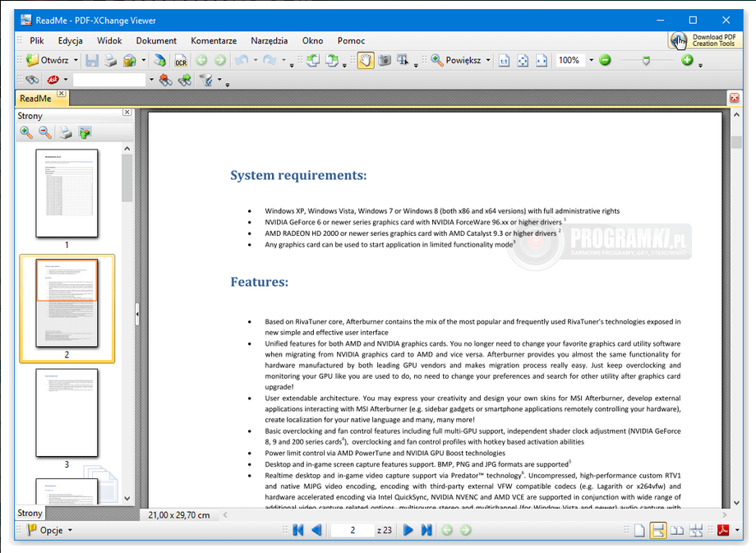The image size is (756, 553).
Task: Open the search filter dropdown arrow
Action: [219, 80]
